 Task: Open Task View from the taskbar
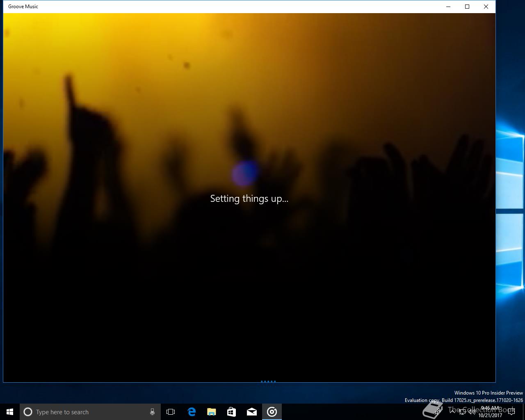point(171,412)
